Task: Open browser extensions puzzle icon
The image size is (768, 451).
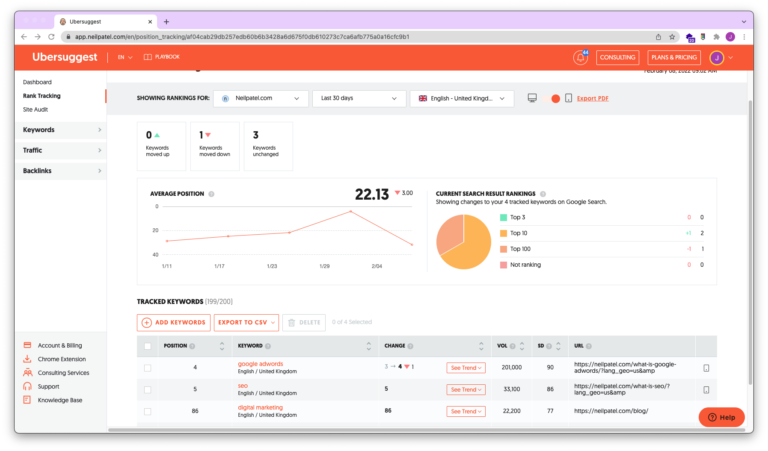Action: (x=716, y=37)
